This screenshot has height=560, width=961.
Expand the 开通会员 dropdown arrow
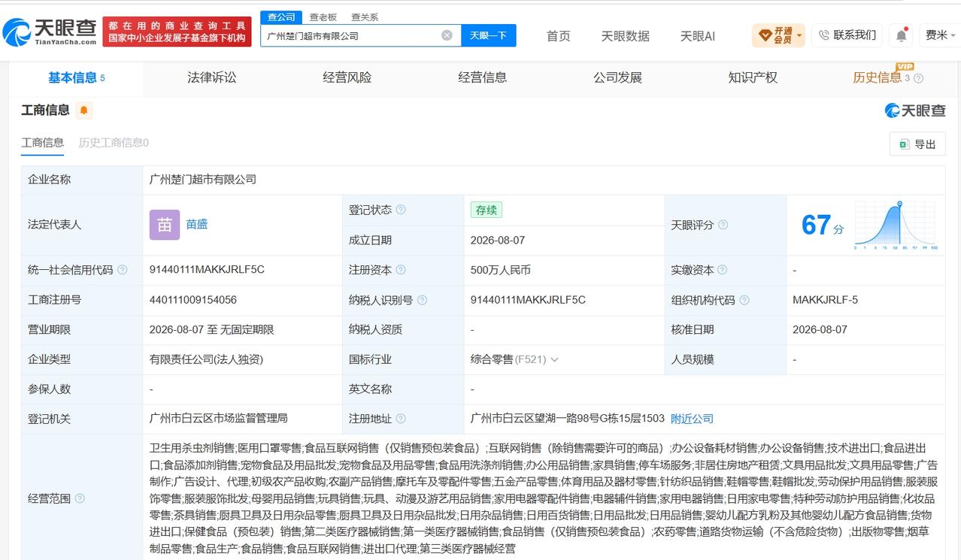click(x=799, y=35)
